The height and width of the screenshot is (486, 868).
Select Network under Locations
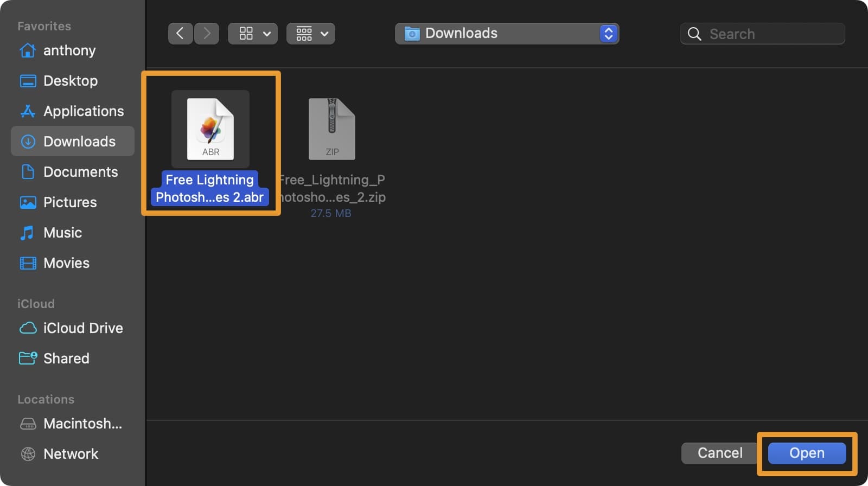tap(71, 454)
